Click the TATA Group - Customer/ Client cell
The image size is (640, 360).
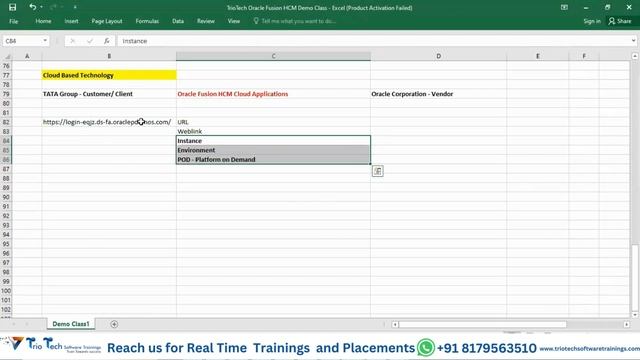click(x=109, y=94)
